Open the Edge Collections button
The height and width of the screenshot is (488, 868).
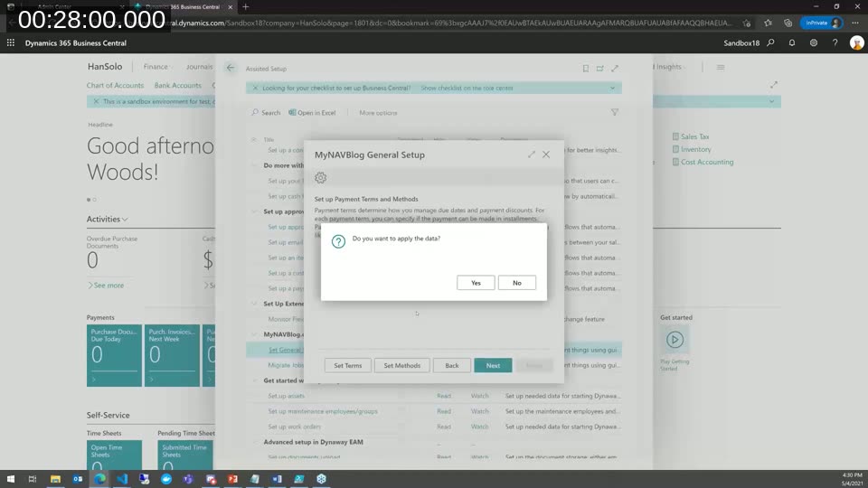[x=788, y=23]
